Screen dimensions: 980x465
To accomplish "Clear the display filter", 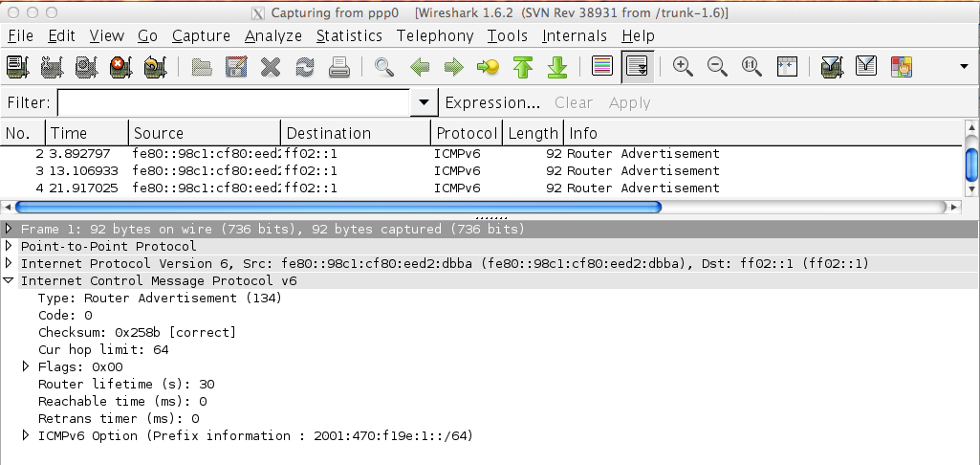I will coord(573,102).
